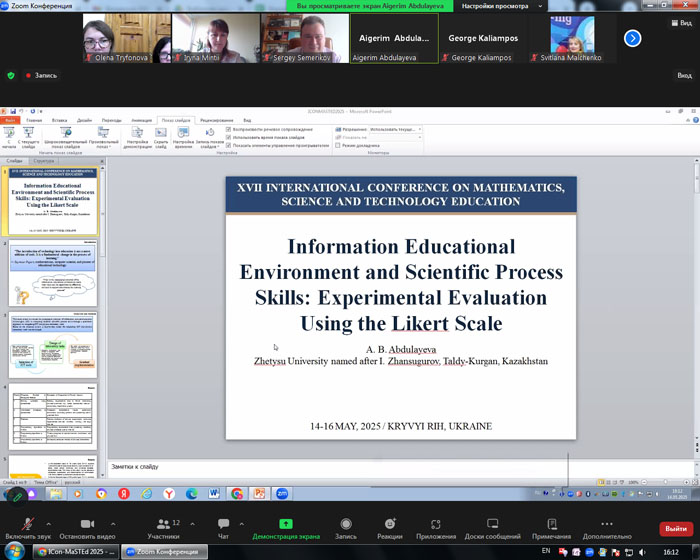This screenshot has height=560, width=700.
Task: Open Whiteboards (Доски сообщений)
Action: [x=492, y=524]
